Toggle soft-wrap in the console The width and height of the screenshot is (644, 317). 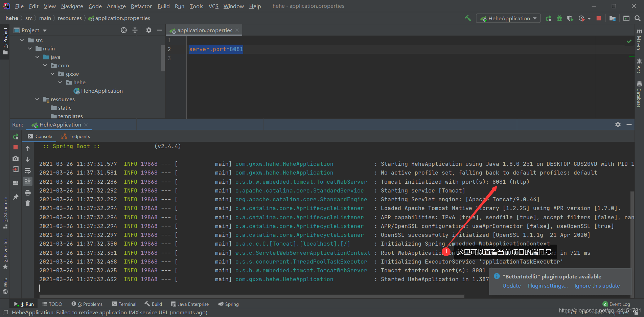(x=28, y=171)
